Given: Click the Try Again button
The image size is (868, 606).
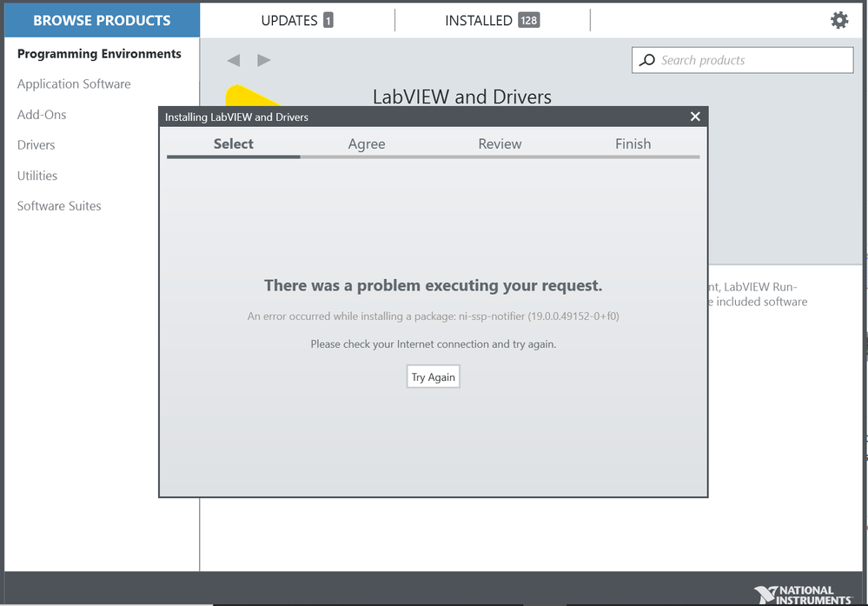Looking at the screenshot, I should 434,376.
